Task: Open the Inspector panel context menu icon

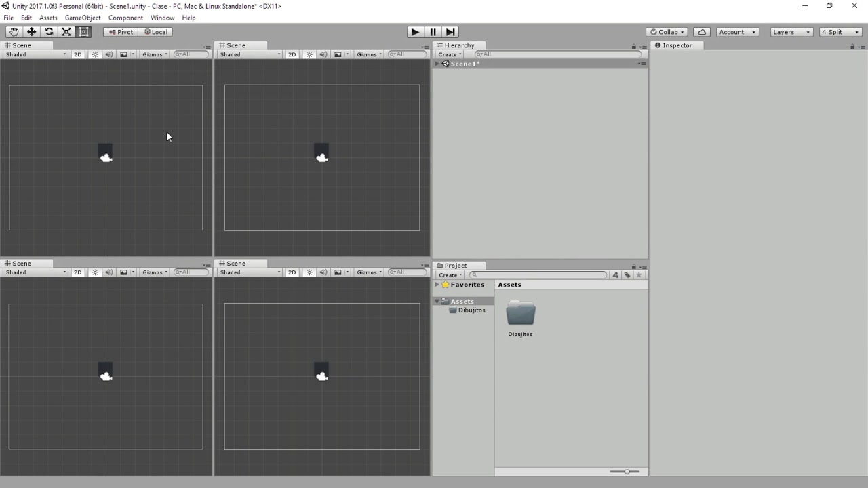Action: point(861,47)
